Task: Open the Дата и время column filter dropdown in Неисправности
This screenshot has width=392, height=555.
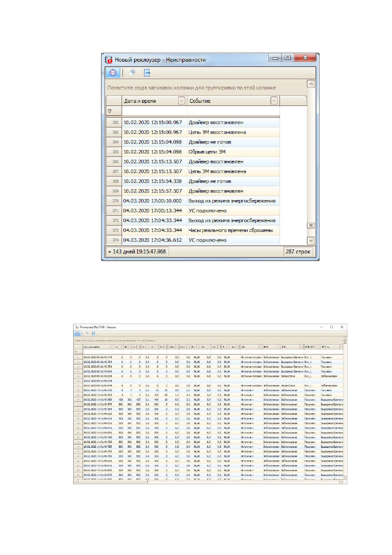Action: click(182, 101)
